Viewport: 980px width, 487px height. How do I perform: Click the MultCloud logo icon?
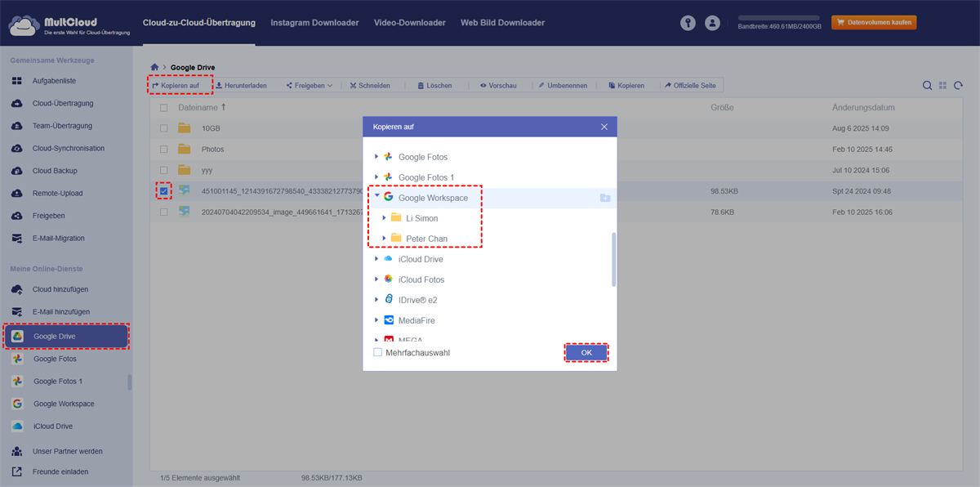click(24, 25)
